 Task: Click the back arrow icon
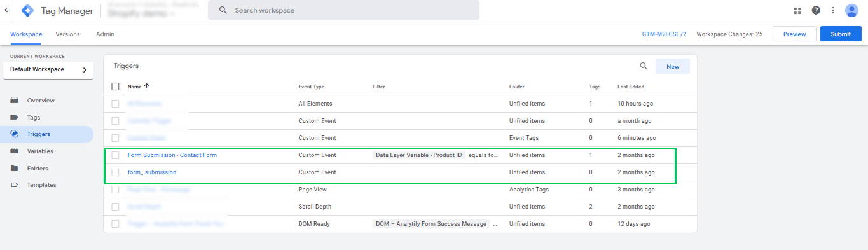tap(7, 10)
